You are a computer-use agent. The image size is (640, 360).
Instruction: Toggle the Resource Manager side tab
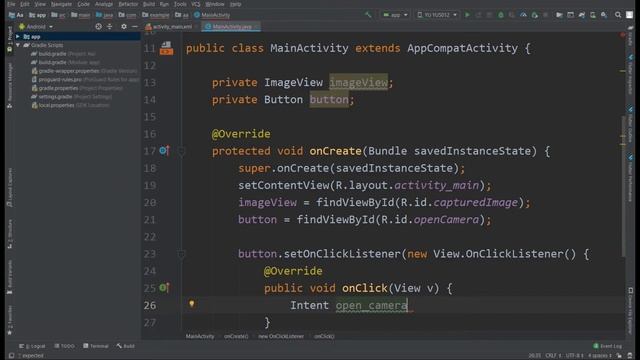10,86
